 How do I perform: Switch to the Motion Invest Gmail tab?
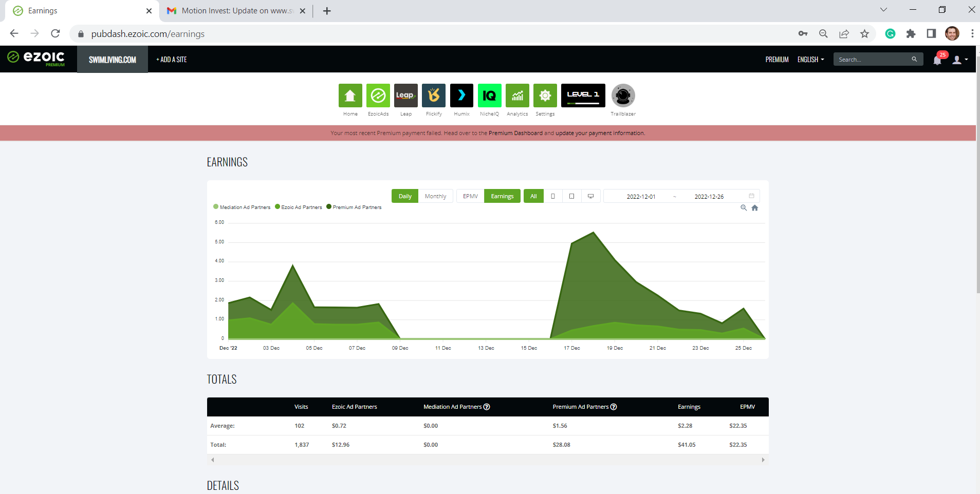236,11
